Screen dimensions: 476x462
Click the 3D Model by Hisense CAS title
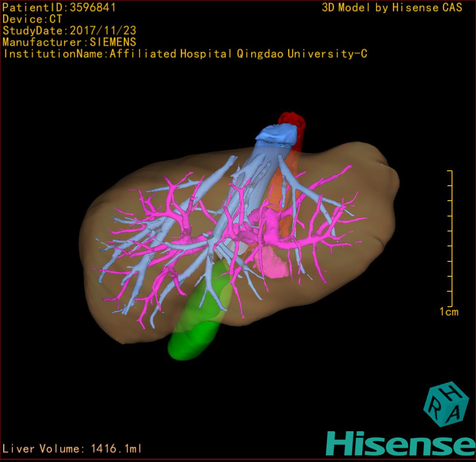[x=392, y=7]
